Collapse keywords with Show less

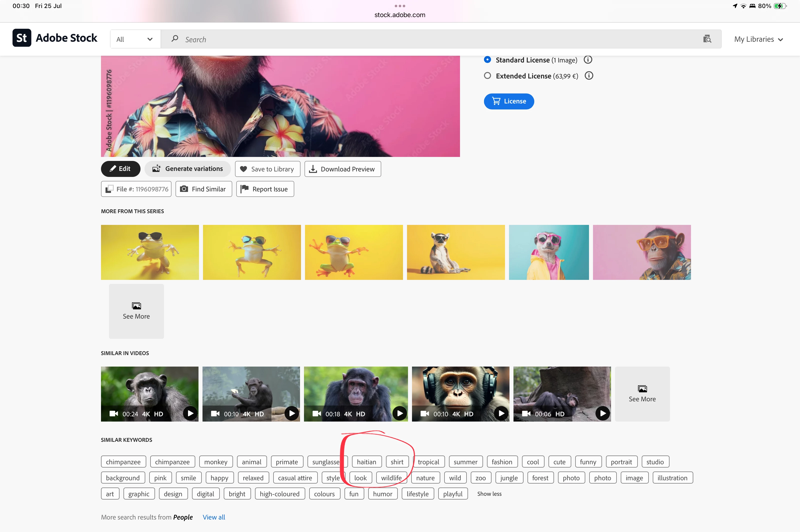point(489,494)
